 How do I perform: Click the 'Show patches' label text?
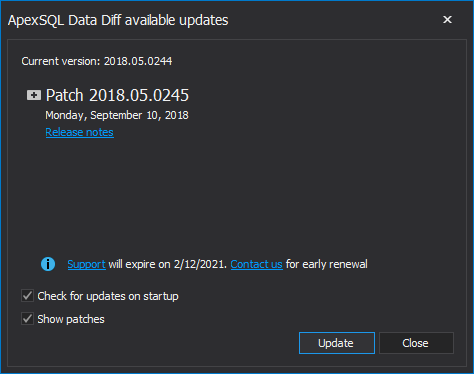click(x=71, y=319)
